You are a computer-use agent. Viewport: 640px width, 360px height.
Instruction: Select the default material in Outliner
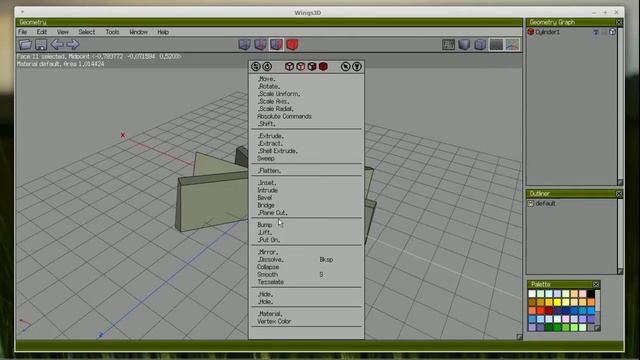coord(545,203)
